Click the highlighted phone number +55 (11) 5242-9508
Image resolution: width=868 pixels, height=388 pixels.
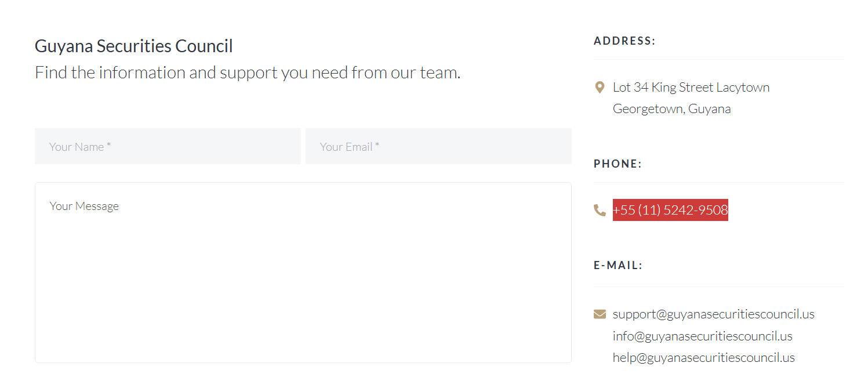[670, 210]
